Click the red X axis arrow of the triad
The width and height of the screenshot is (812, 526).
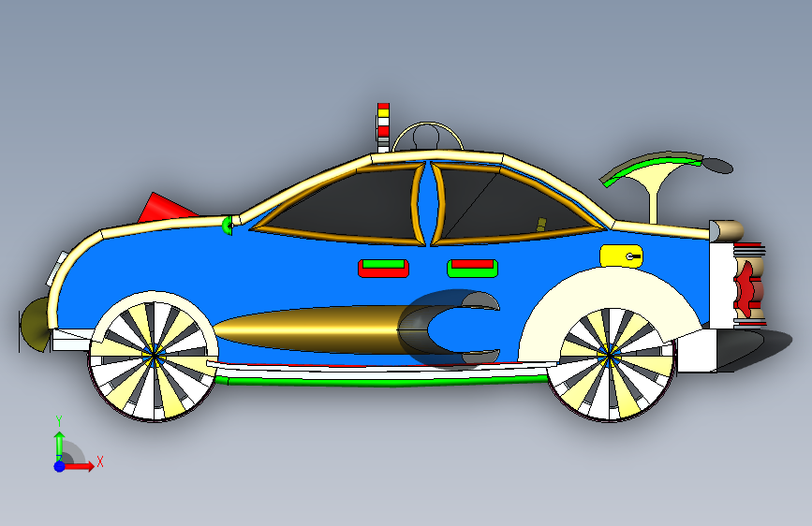[81, 466]
